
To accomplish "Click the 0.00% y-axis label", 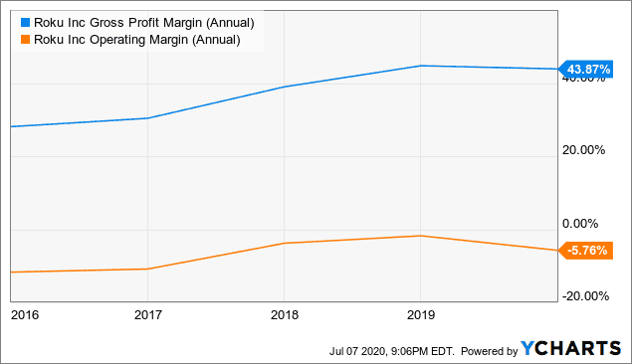I will pos(580,224).
